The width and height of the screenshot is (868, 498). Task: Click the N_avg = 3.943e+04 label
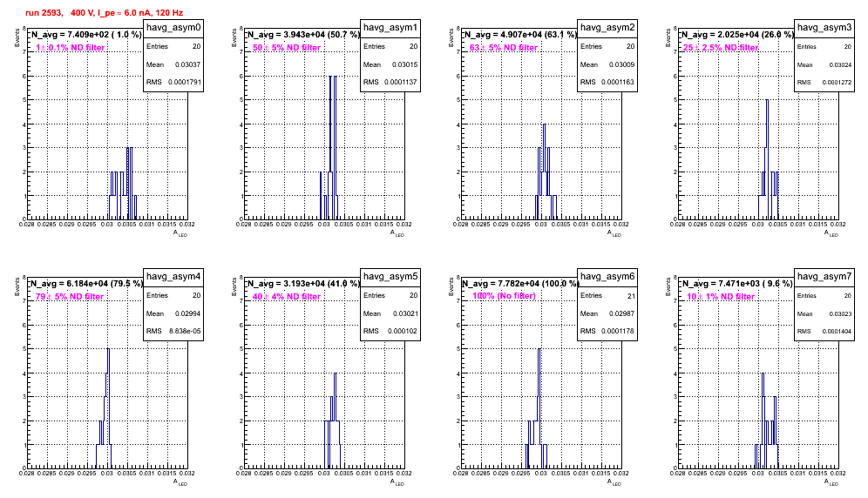pos(302,34)
